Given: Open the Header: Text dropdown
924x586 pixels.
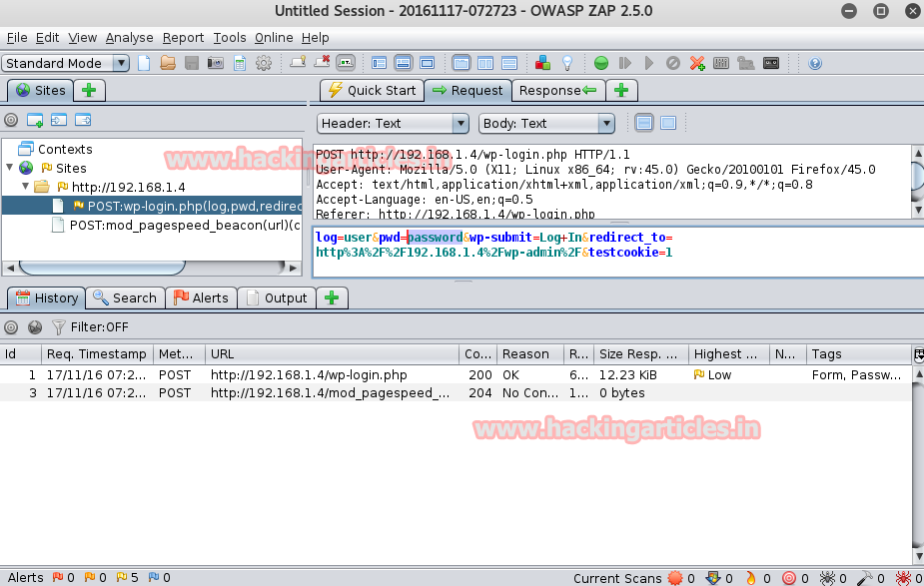Looking at the screenshot, I should click(x=393, y=123).
